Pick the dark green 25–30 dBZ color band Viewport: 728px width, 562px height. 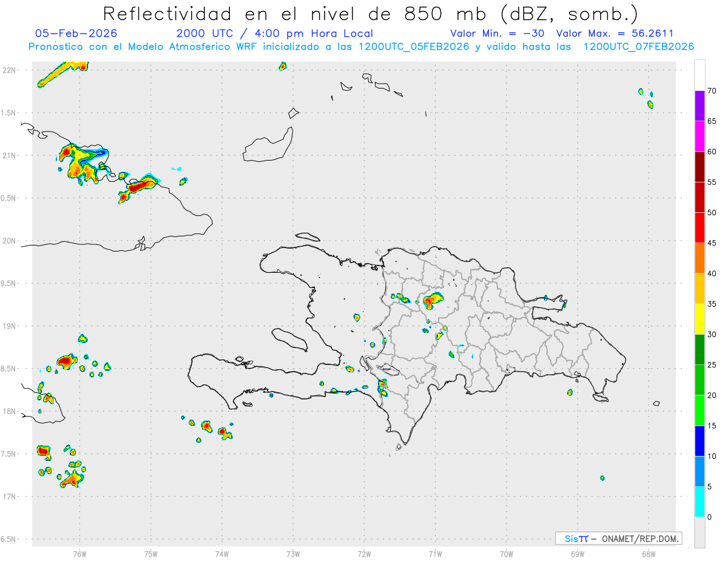(699, 350)
